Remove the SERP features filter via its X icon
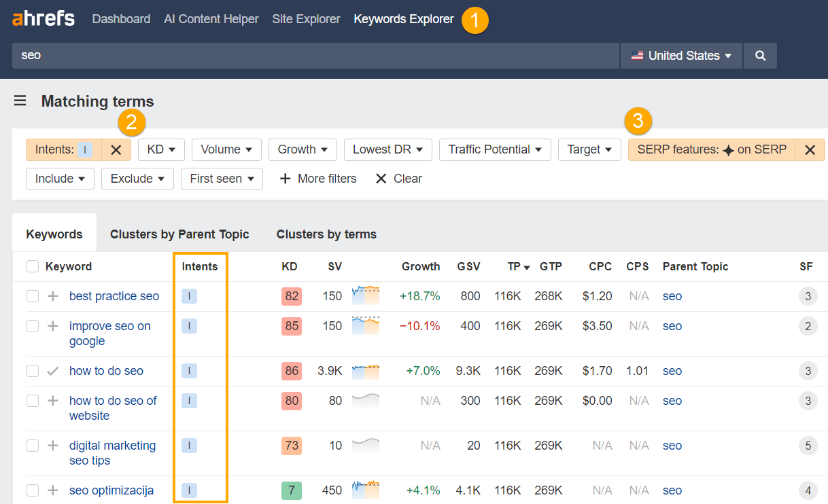Viewport: 828px width, 504px height. [x=810, y=149]
